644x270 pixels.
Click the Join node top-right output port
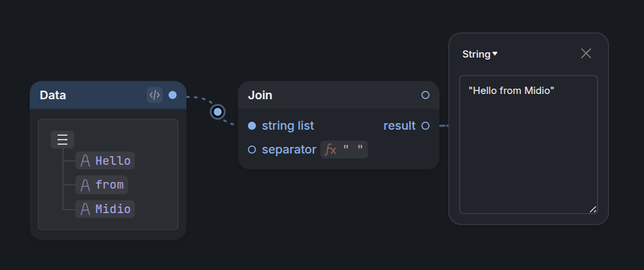pos(426,95)
